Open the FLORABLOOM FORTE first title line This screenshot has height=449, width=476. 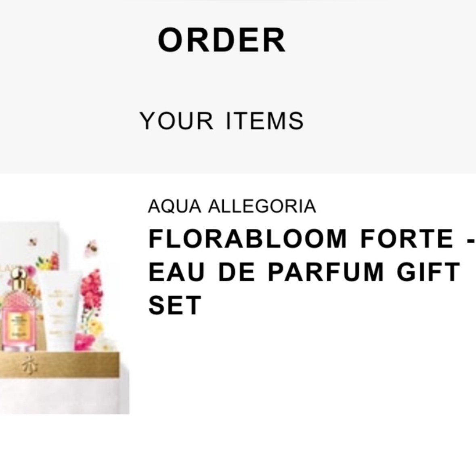[x=311, y=238]
